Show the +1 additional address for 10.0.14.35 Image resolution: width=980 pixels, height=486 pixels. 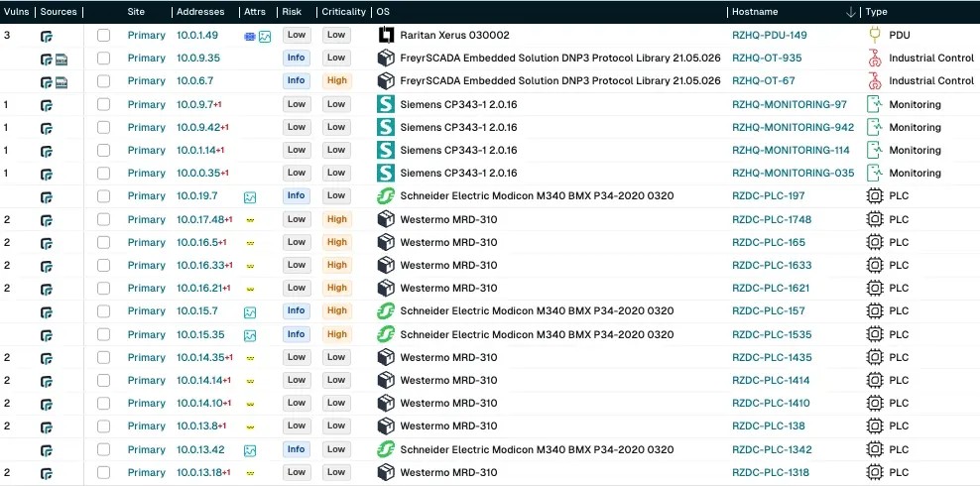pos(228,358)
